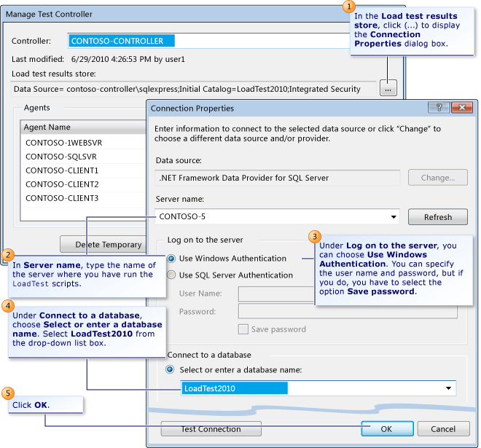Click the Delete Temporary button
The width and height of the screenshot is (481, 448).
[103, 244]
